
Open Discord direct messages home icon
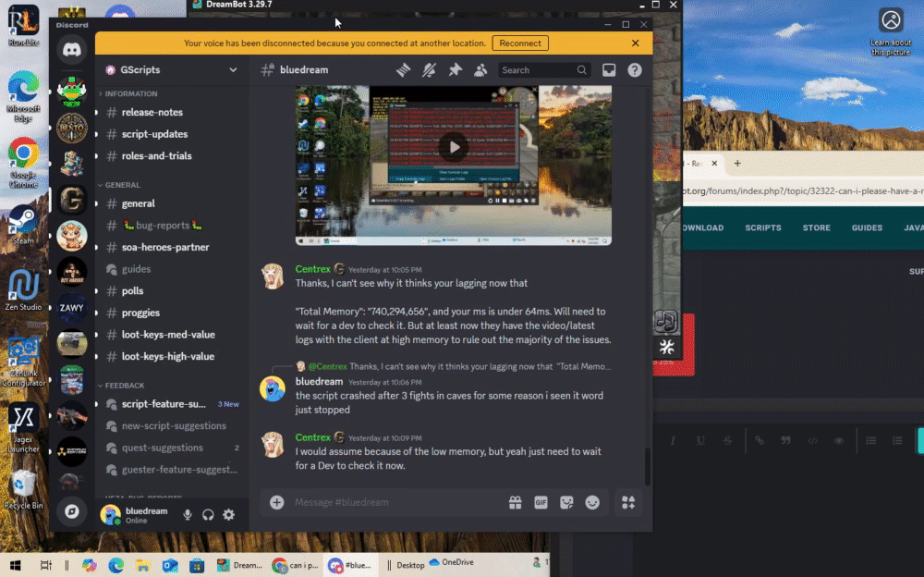click(72, 50)
